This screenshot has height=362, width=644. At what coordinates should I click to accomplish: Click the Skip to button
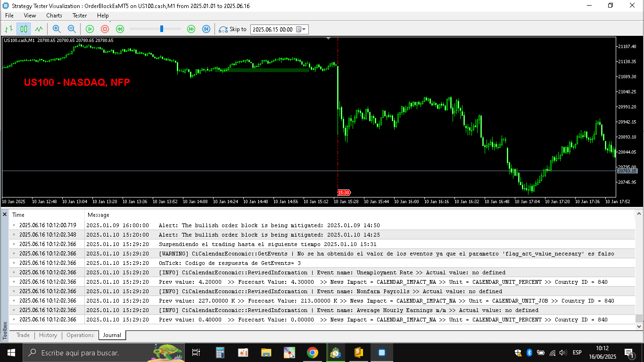pos(232,29)
